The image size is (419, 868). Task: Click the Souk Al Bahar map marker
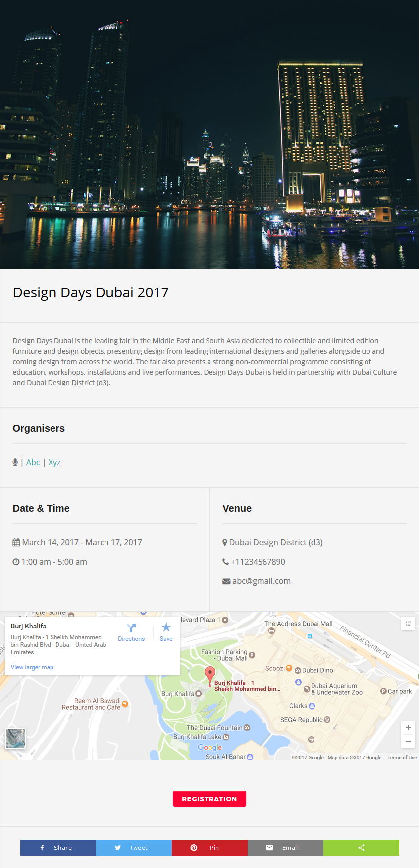(x=250, y=757)
